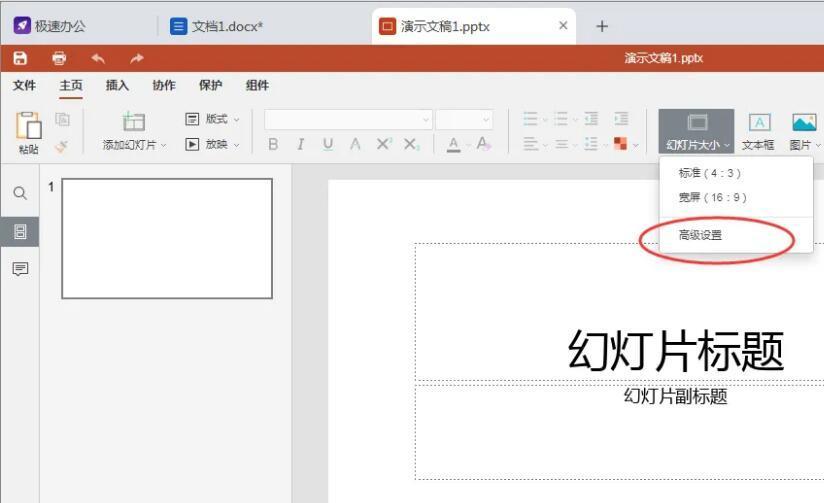The width and height of the screenshot is (824, 503).
Task: Select slide 1 thumbnail
Action: tap(167, 238)
